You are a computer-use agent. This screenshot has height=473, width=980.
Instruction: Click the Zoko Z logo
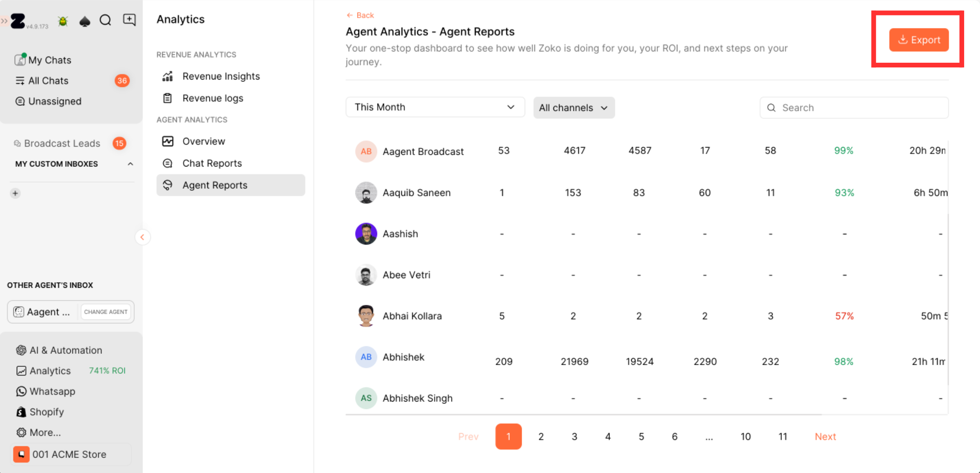coord(18,21)
